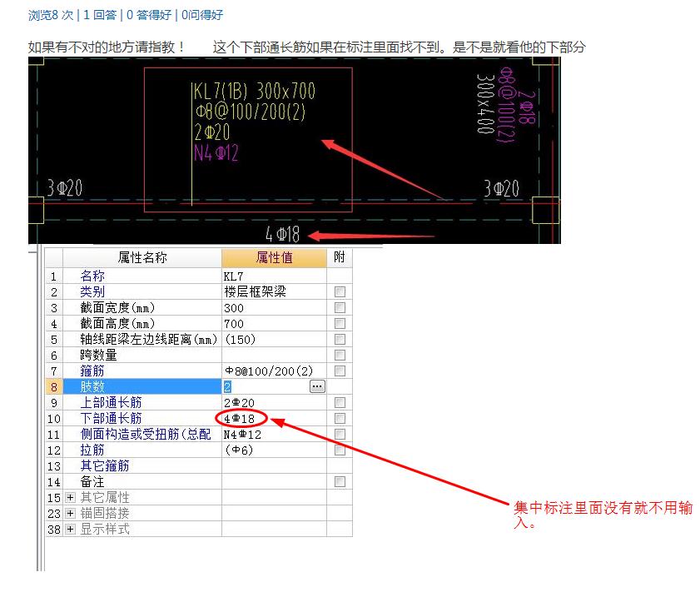Click the 名称 property label

pyautogui.click(x=92, y=276)
